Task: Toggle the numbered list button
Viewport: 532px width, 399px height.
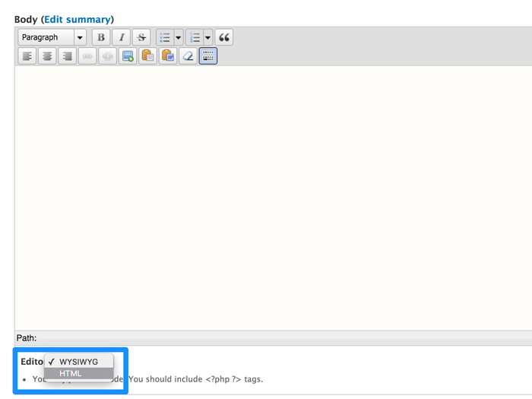Action: (x=195, y=37)
